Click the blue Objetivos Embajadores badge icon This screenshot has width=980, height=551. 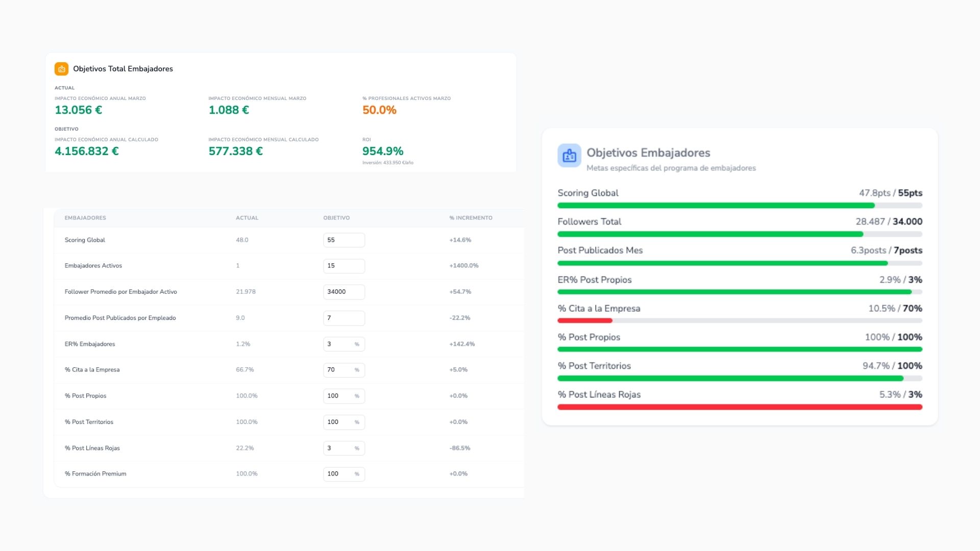(569, 156)
